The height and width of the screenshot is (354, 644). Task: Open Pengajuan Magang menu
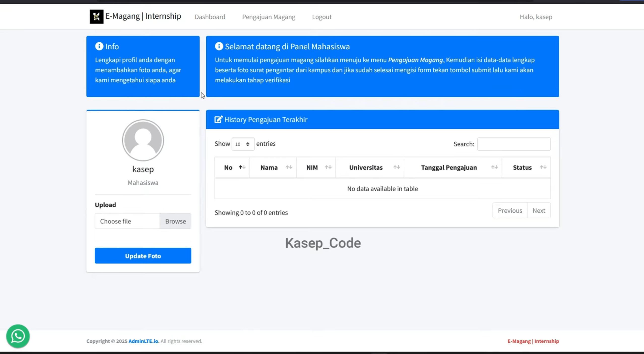coord(269,17)
